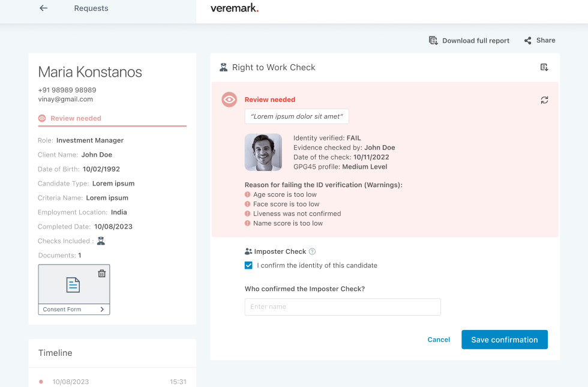Click the Share icon at top right

tap(527, 40)
